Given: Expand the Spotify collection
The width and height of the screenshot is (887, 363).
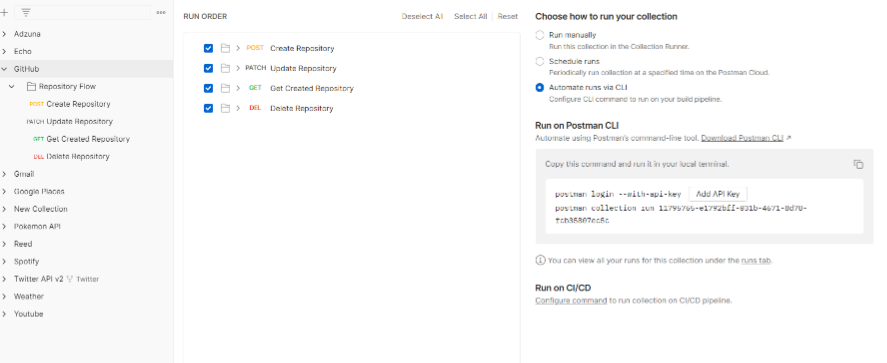Looking at the screenshot, I should click(x=5, y=262).
